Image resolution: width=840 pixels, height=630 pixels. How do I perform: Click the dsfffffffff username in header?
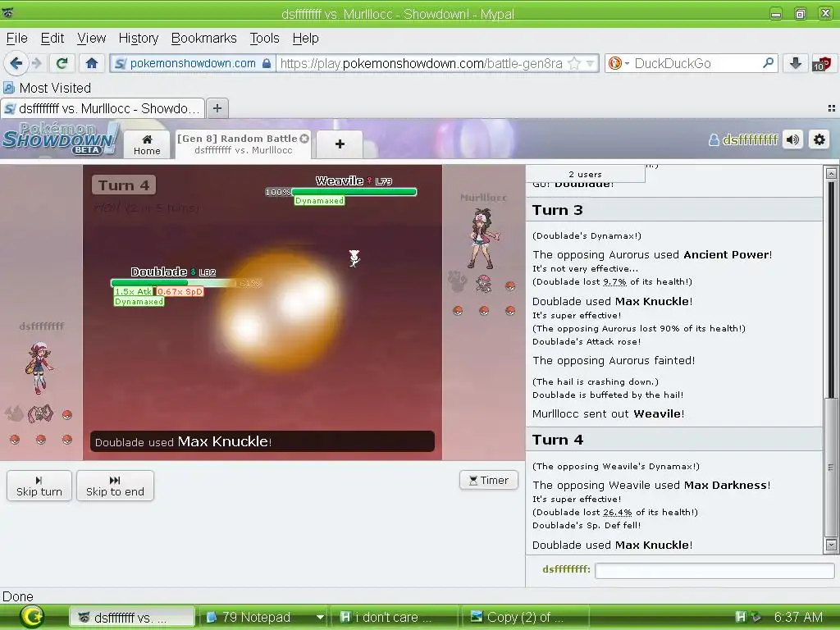tap(743, 139)
